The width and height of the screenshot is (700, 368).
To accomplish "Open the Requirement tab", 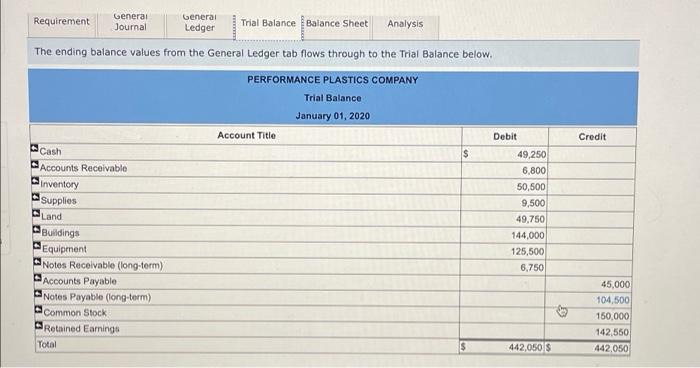I will point(62,22).
